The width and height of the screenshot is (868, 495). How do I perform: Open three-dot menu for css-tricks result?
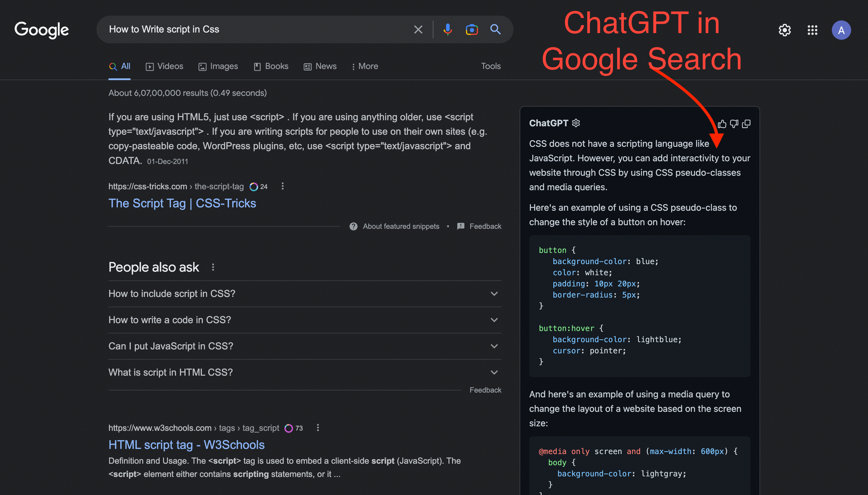[283, 186]
